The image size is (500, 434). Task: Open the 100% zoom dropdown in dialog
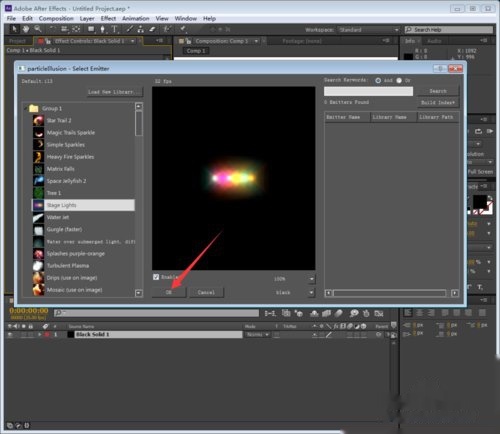pos(311,279)
